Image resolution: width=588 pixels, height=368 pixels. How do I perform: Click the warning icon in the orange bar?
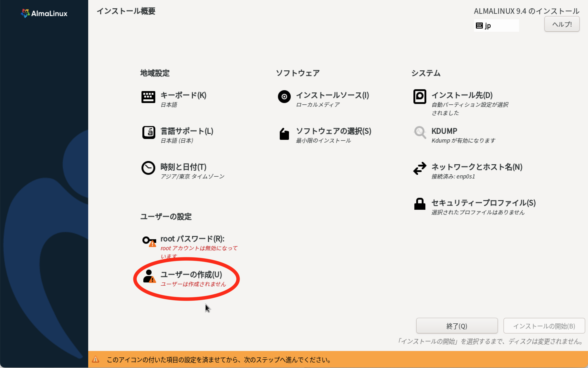click(x=96, y=359)
